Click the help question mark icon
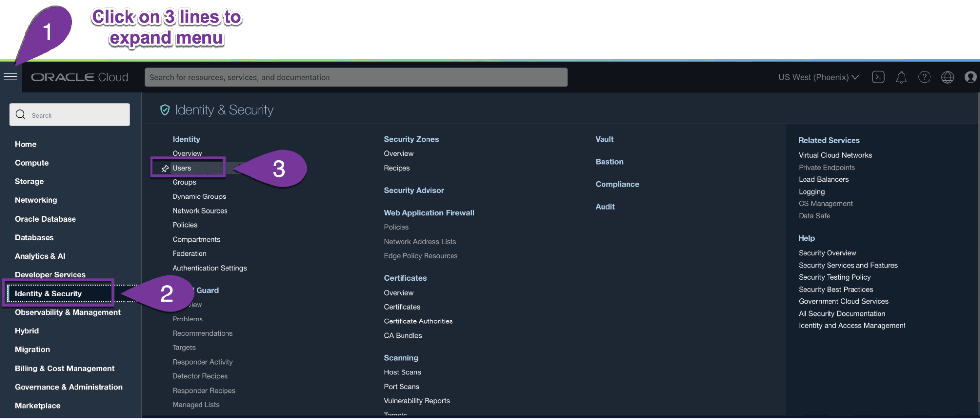Screen dimensions: 980x420 click(924, 77)
